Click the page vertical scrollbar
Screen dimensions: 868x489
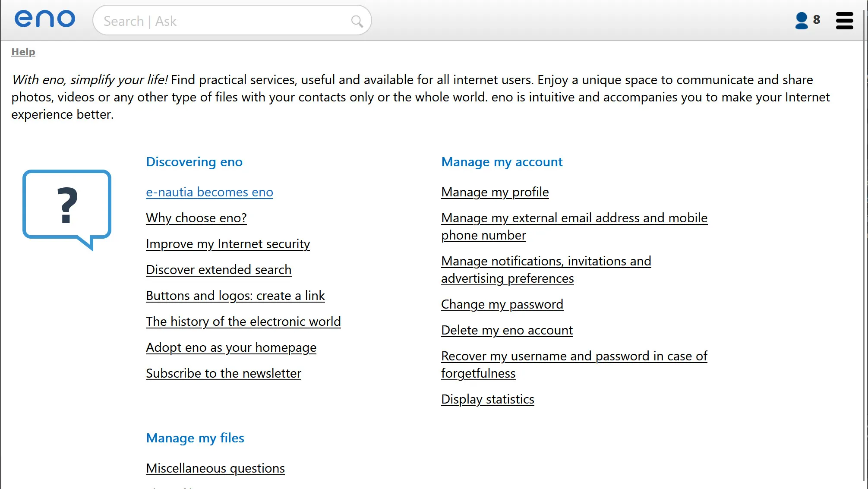[x=865, y=244]
